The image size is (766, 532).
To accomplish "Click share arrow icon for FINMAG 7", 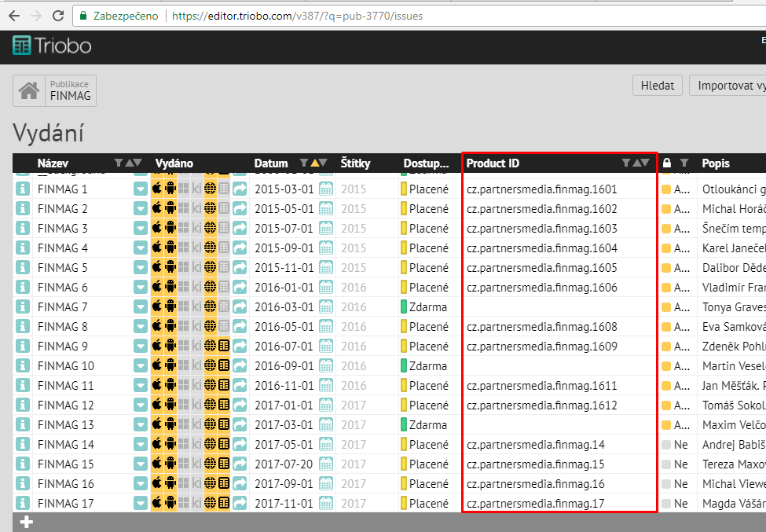I will point(240,306).
